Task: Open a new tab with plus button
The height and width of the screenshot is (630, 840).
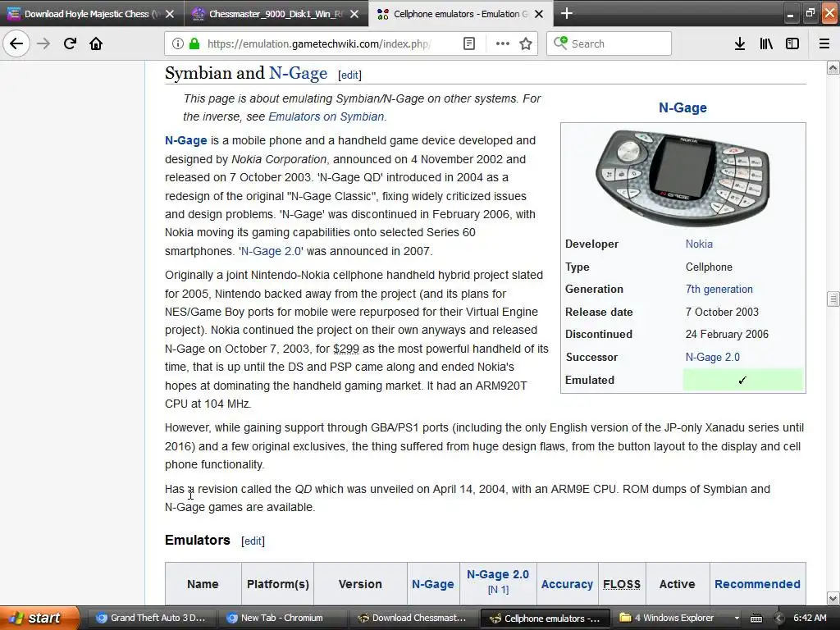Action: pyautogui.click(x=566, y=13)
